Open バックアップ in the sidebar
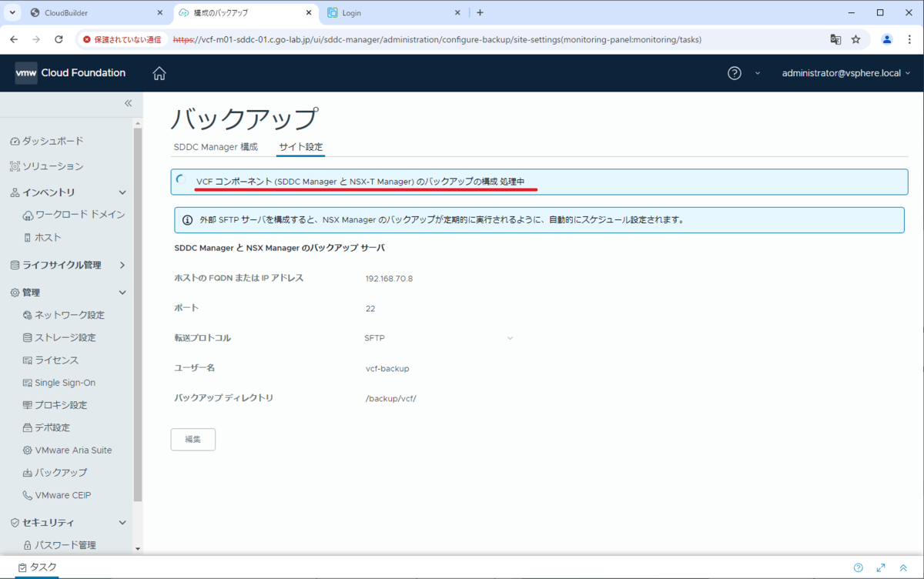 pos(55,473)
